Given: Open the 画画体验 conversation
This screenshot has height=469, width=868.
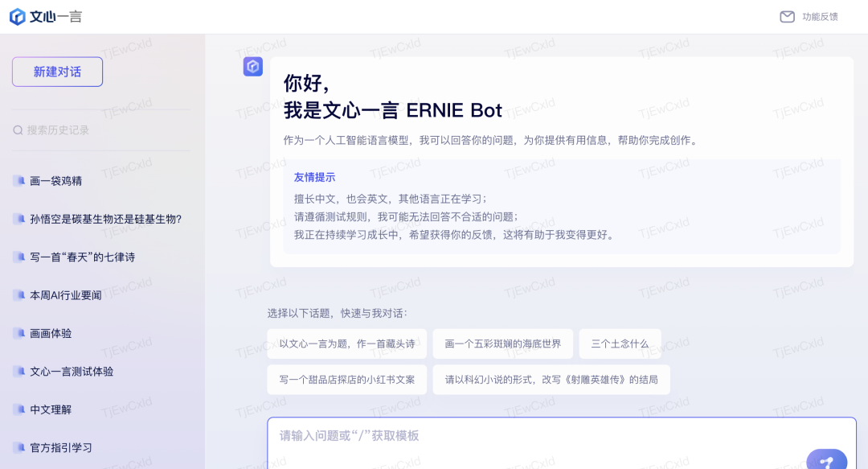Looking at the screenshot, I should (x=51, y=334).
